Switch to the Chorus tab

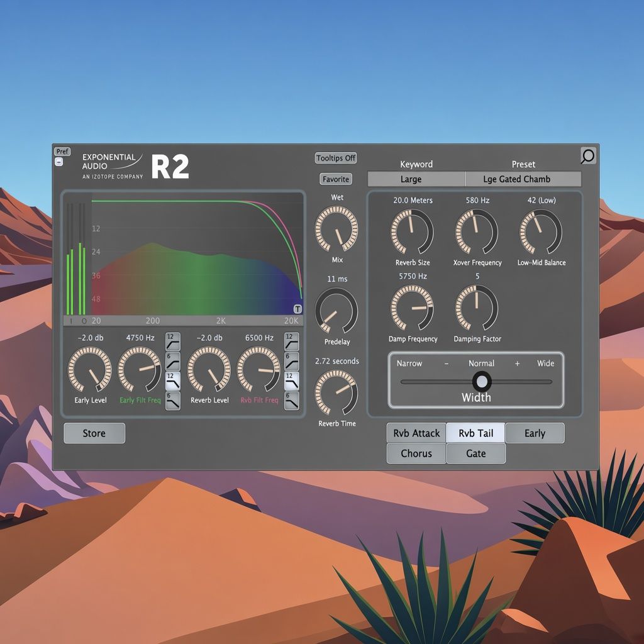416,453
